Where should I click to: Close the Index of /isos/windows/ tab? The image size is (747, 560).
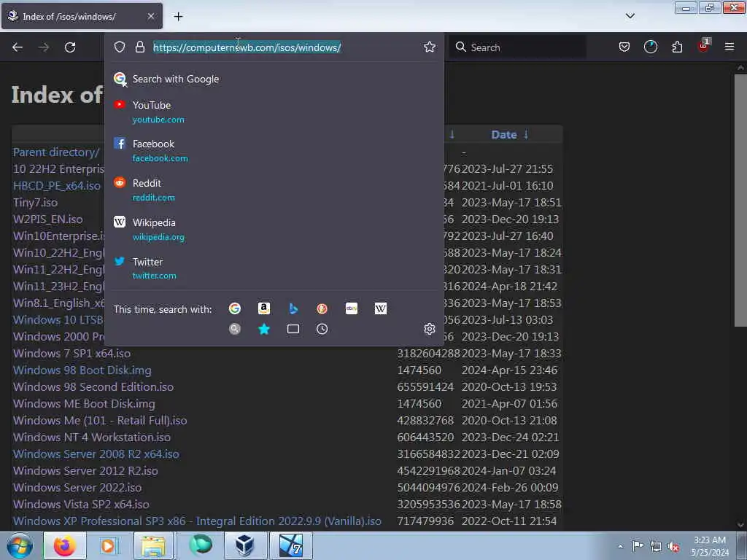[151, 16]
